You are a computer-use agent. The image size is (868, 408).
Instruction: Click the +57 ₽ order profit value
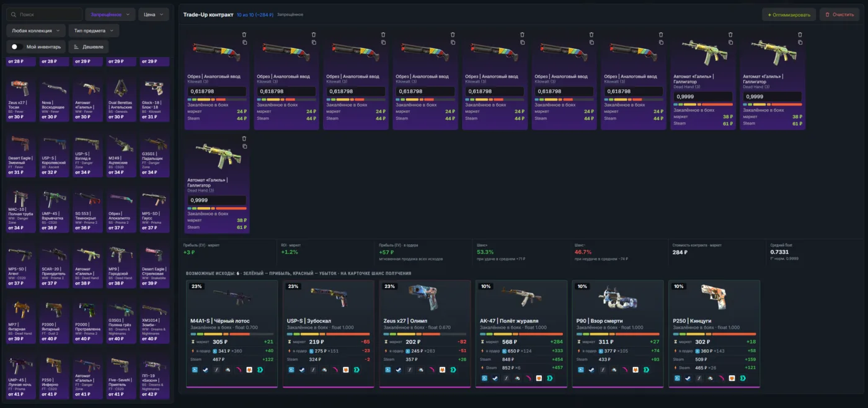coord(387,252)
